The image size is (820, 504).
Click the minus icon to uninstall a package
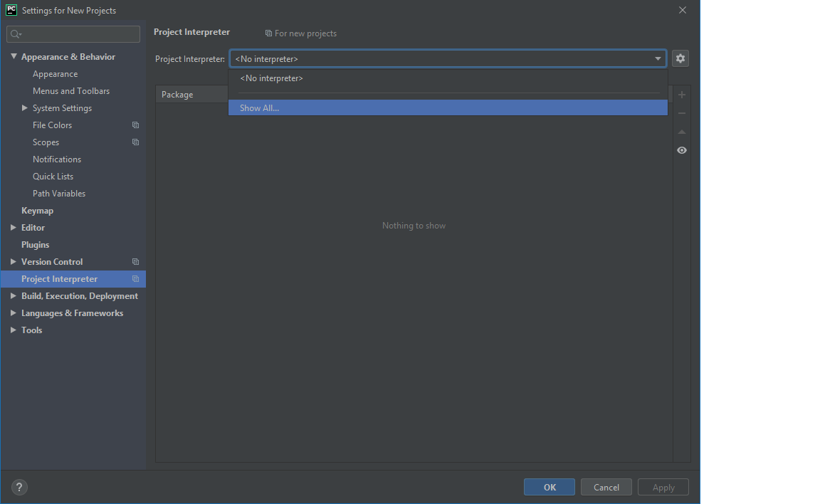[x=681, y=112]
